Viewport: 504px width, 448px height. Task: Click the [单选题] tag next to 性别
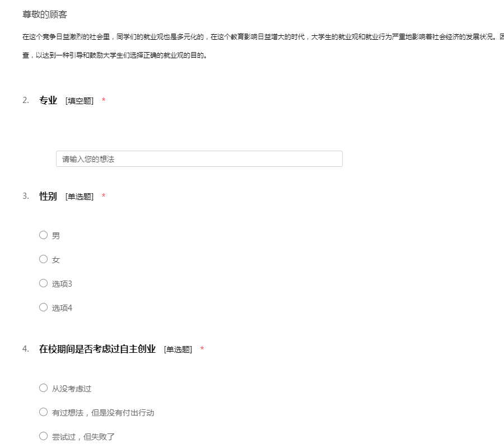coord(80,197)
